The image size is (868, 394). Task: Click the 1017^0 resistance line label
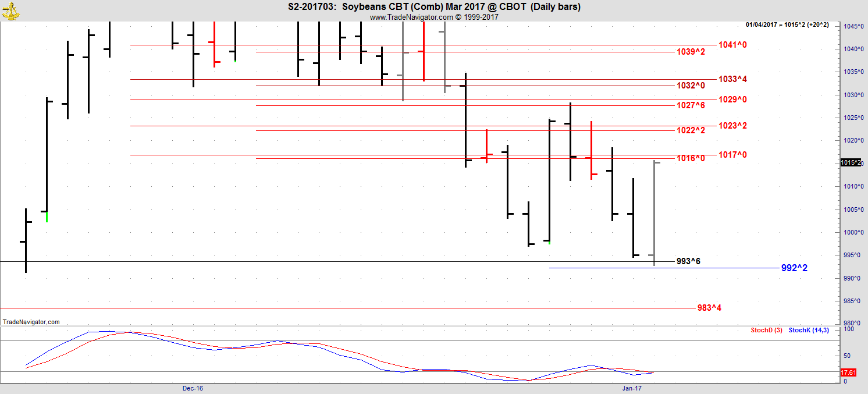click(x=732, y=155)
